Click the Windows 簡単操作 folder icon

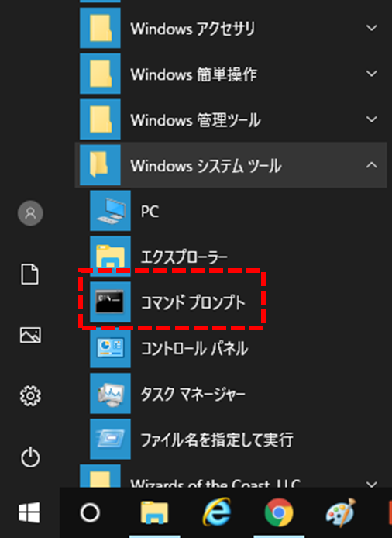(x=100, y=74)
